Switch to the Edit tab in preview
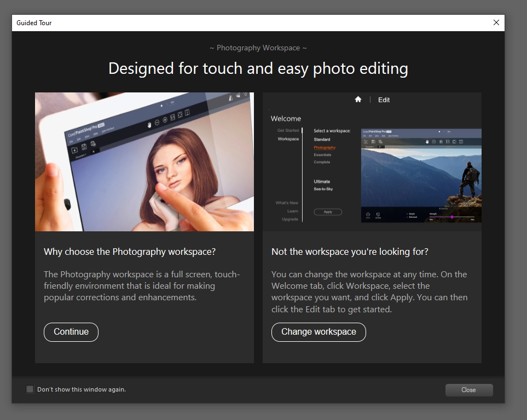Image resolution: width=527 pixels, height=420 pixels. (x=384, y=100)
